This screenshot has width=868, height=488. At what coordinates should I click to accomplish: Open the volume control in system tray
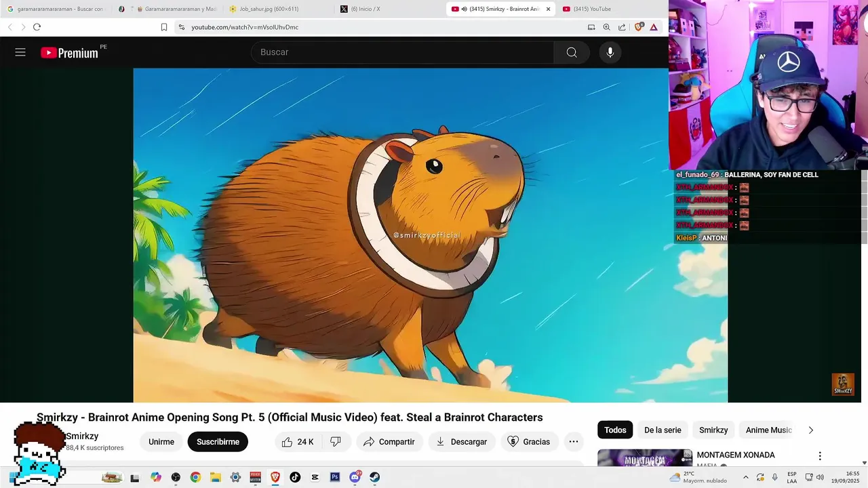pyautogui.click(x=820, y=477)
